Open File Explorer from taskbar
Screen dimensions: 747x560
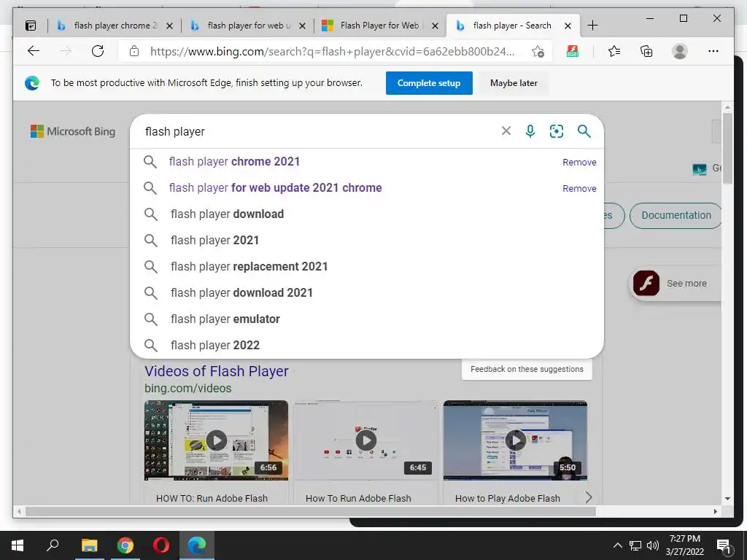point(89,545)
